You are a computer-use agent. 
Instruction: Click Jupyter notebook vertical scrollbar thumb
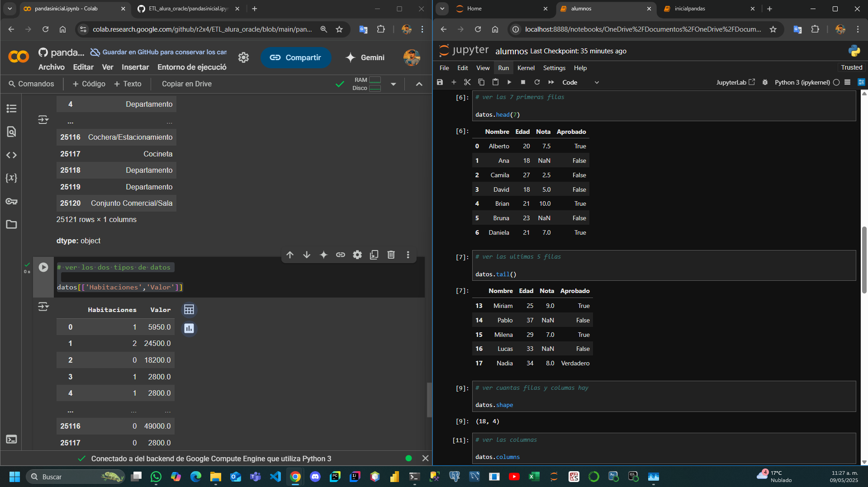(864, 260)
